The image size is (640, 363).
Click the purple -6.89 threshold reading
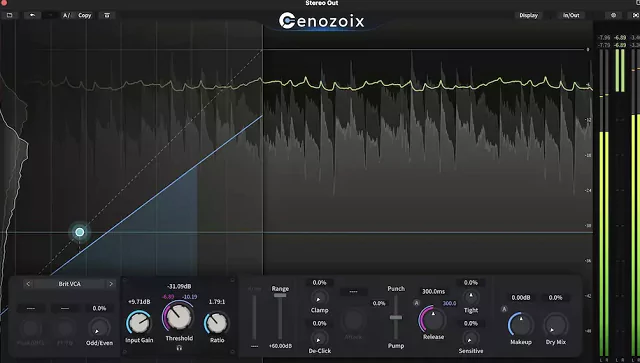click(168, 297)
